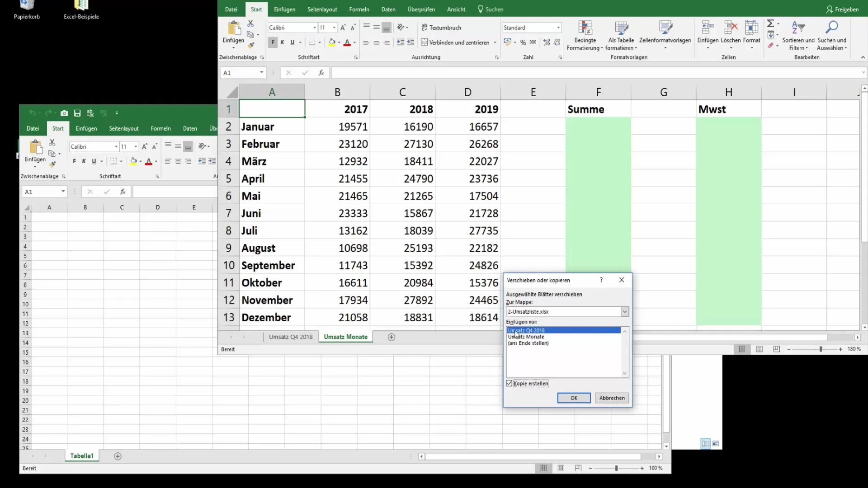Click zoom slider handle in front window

(821, 349)
